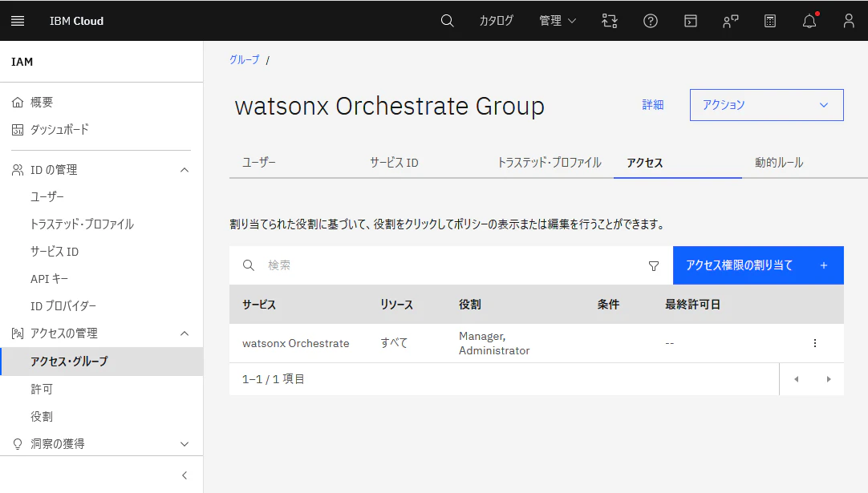The image size is (868, 493).
Task: Open カタログ in the top header
Action: (497, 21)
